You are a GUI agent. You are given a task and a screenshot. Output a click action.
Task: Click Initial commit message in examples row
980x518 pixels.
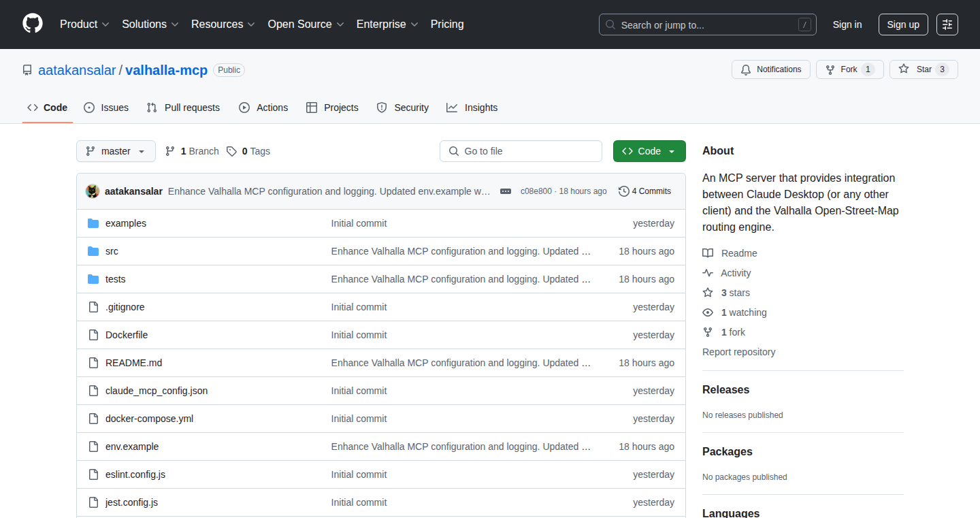(359, 223)
